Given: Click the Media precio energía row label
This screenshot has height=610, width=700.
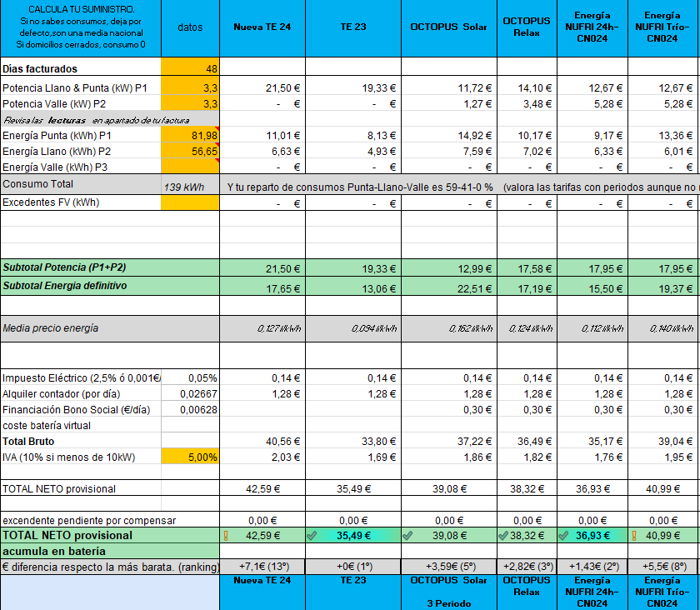Looking at the screenshot, I should [x=110, y=328].
